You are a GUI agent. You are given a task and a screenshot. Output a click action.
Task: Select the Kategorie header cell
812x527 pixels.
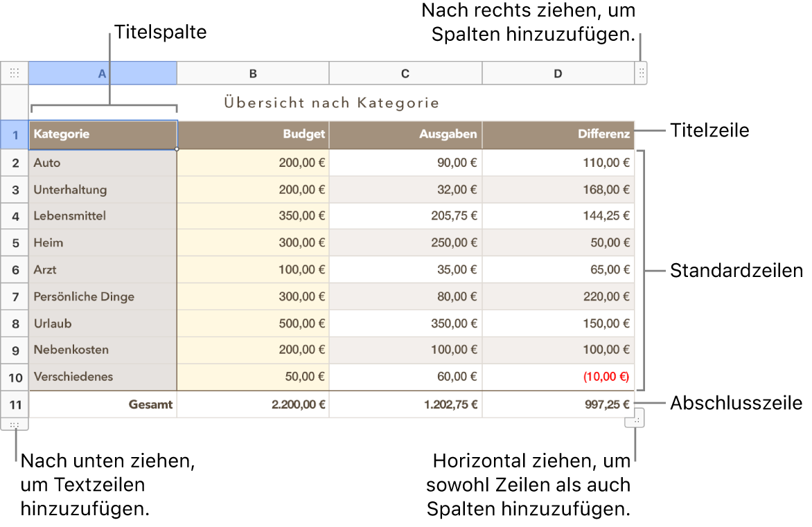(x=103, y=134)
